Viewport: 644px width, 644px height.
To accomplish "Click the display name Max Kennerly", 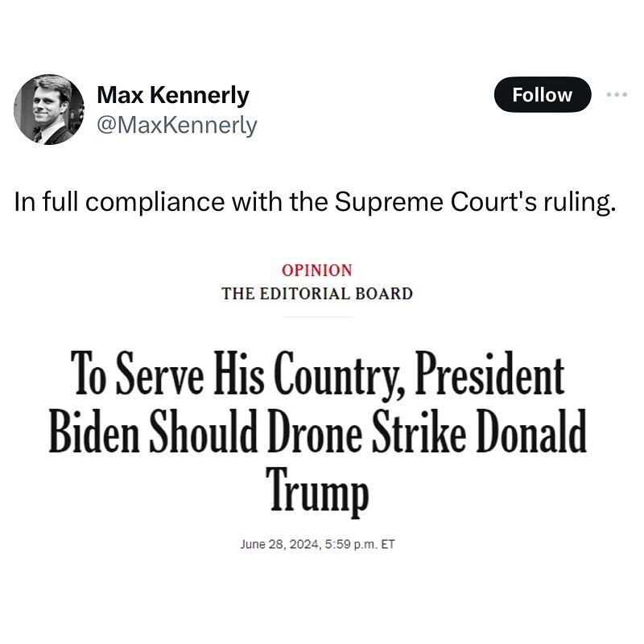I will 172,96.
